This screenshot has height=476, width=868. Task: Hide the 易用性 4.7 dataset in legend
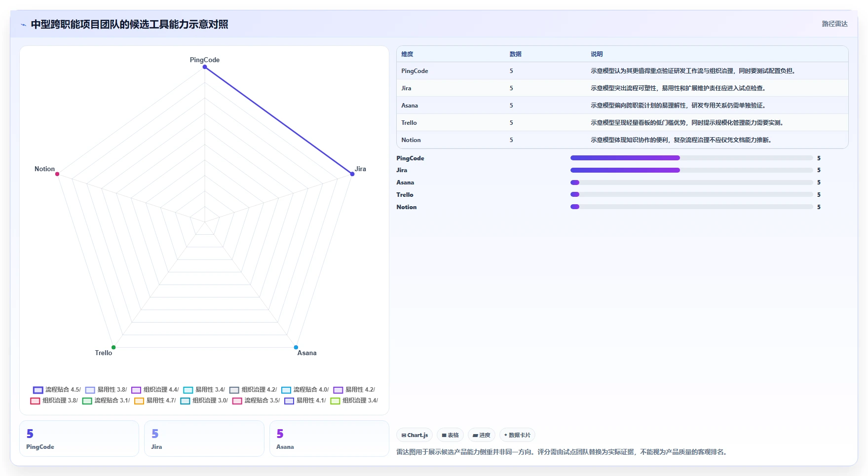[155, 401]
